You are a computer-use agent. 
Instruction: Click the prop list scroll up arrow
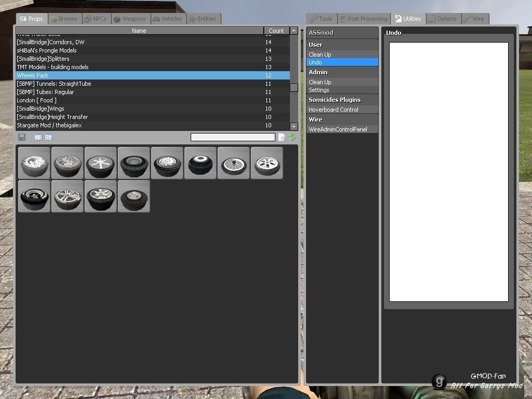(294, 31)
